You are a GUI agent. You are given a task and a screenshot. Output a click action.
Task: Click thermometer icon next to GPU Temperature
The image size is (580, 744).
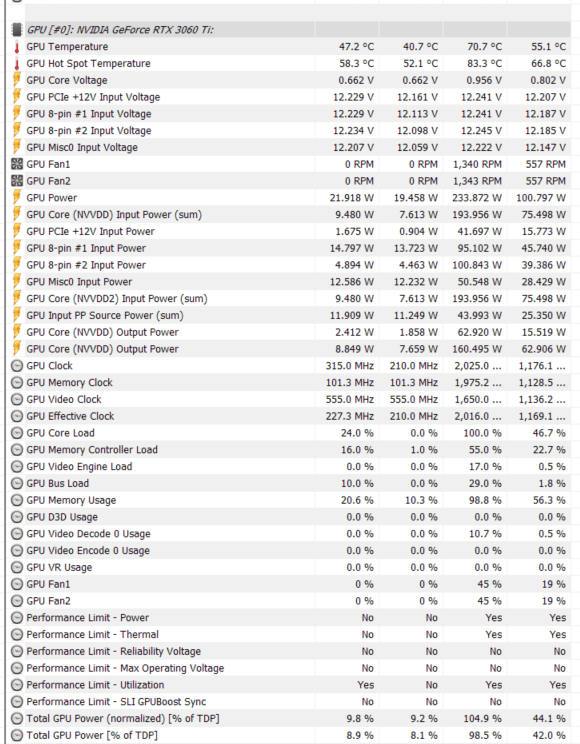[x=17, y=47]
